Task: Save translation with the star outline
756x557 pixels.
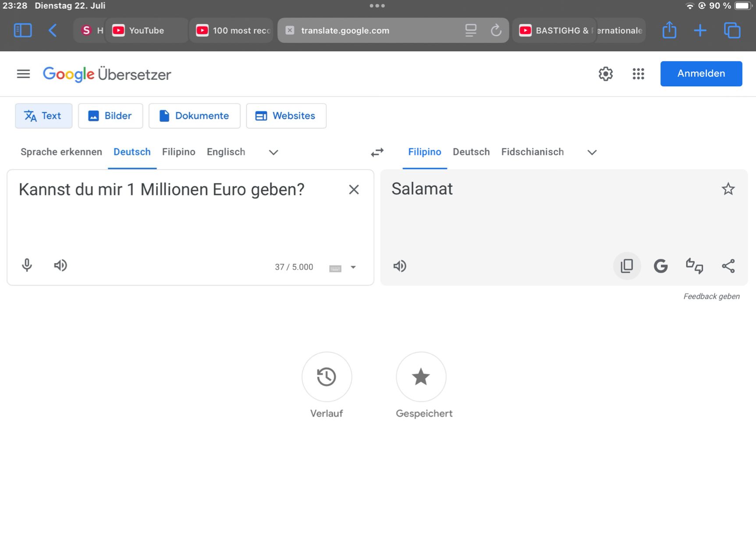Action: coord(728,189)
